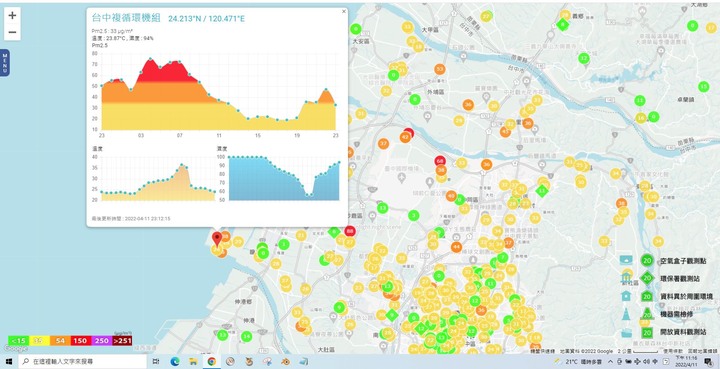
Task: Click the 濕度 humidity chart in popup
Action: [284, 179]
